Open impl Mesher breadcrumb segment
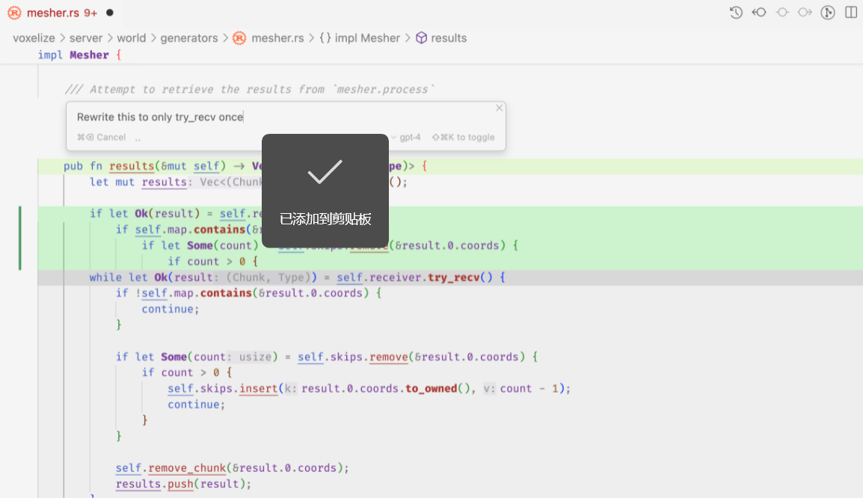Image resolution: width=863 pixels, height=504 pixels. tap(360, 38)
